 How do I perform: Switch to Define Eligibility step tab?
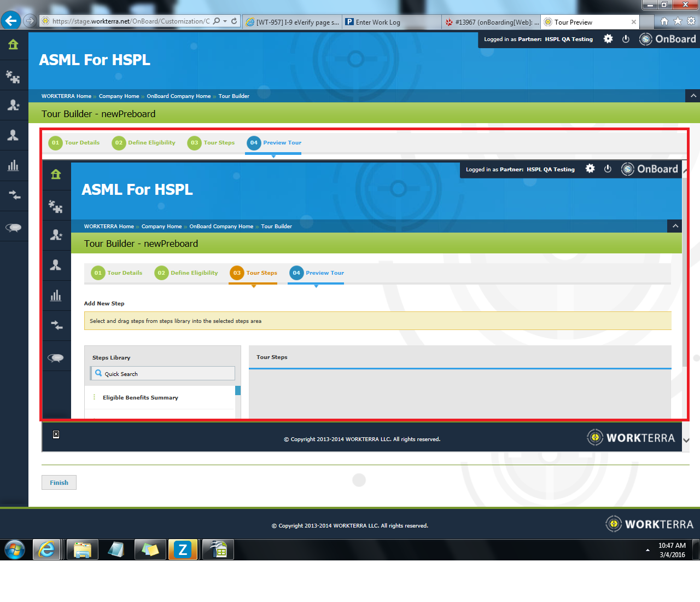[144, 143]
